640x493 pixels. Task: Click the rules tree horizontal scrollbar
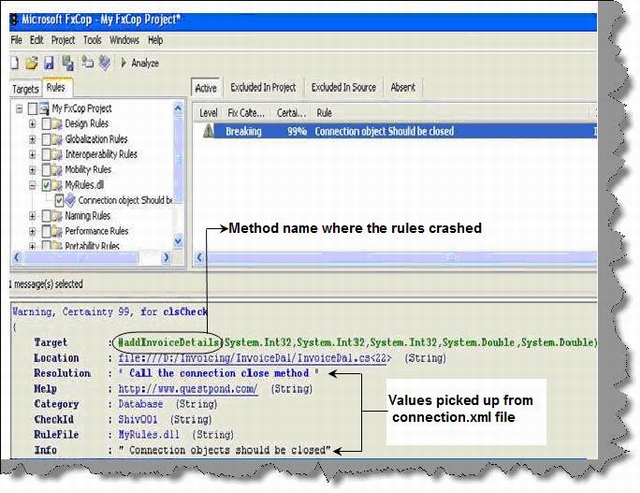click(x=93, y=258)
